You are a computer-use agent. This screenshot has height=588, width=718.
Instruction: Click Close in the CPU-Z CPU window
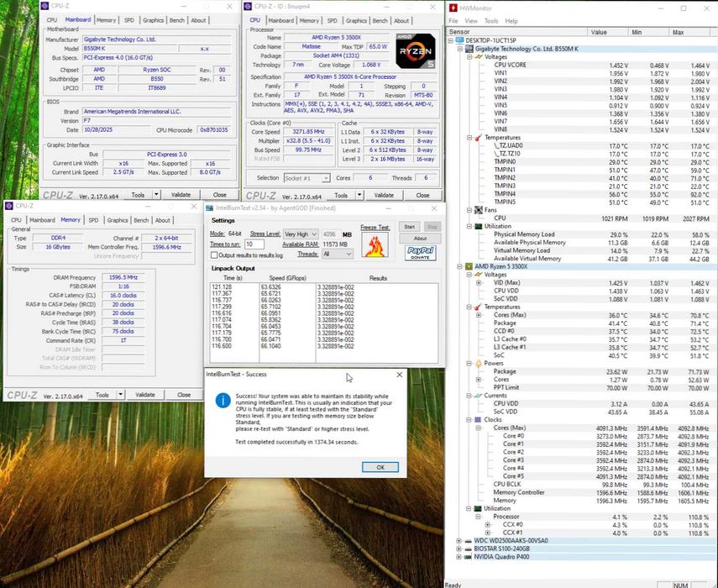tap(422, 195)
